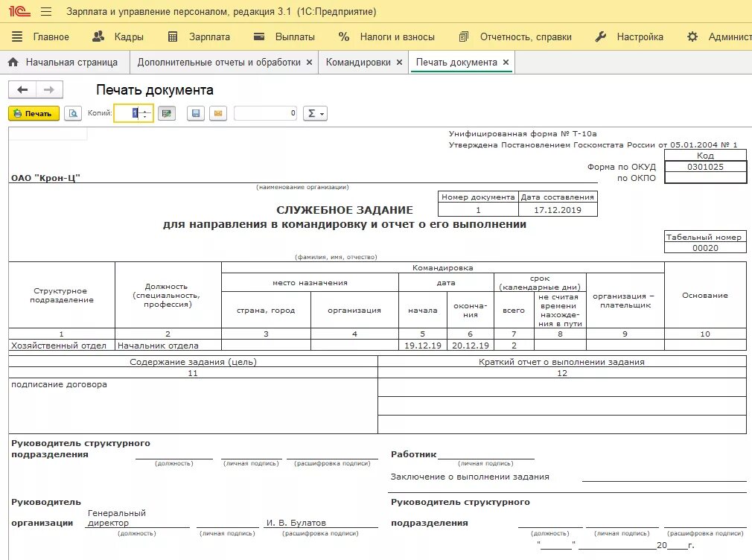Click the start date cell 19.12.19
752x560 pixels.
422,345
